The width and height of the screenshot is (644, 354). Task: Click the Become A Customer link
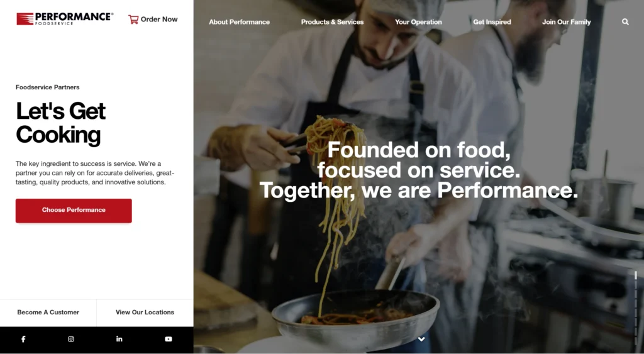48,312
